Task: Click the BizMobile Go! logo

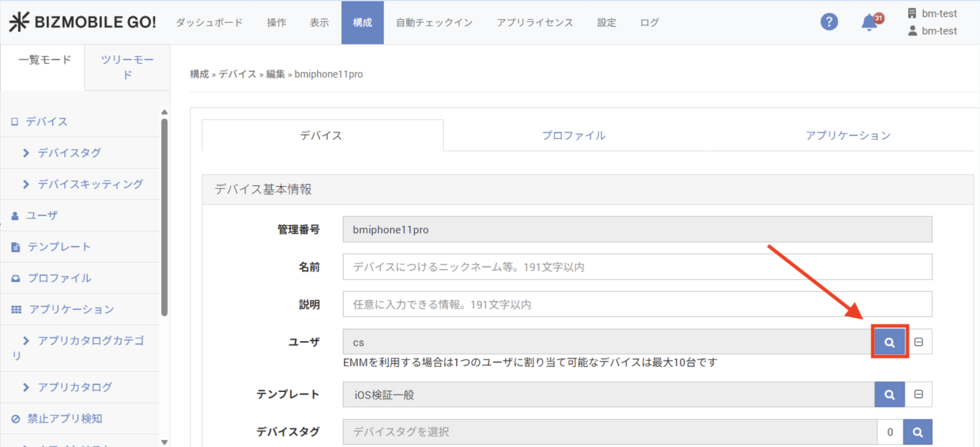Action: coord(83,22)
